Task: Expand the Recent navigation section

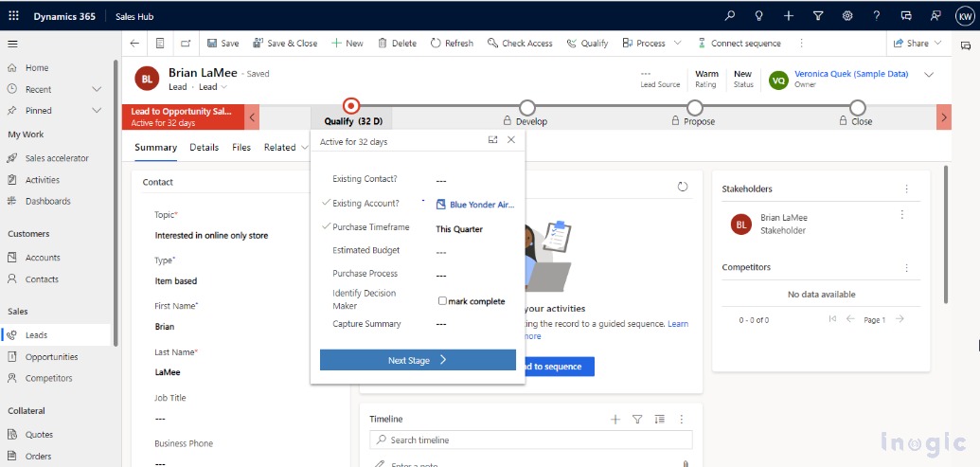Action: tap(97, 89)
